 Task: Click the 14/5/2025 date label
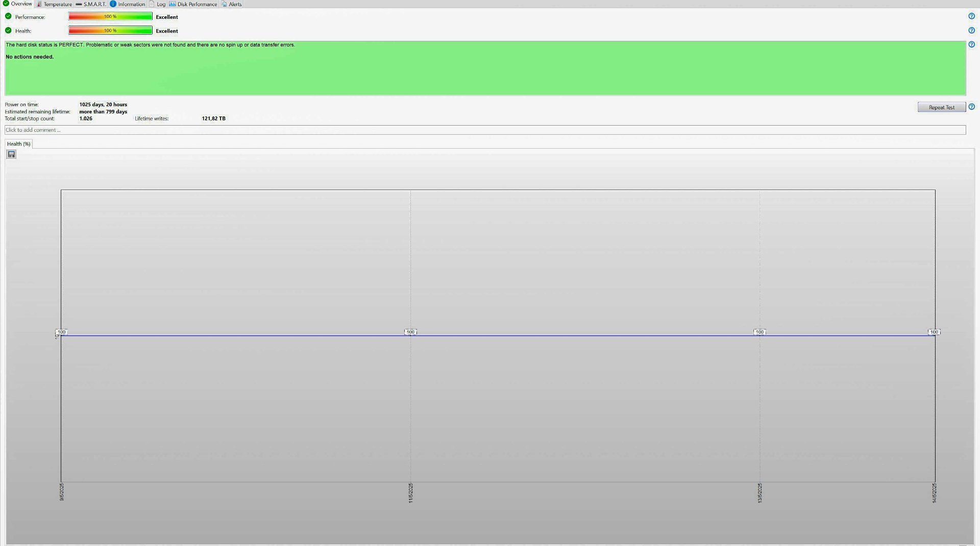coord(934,493)
